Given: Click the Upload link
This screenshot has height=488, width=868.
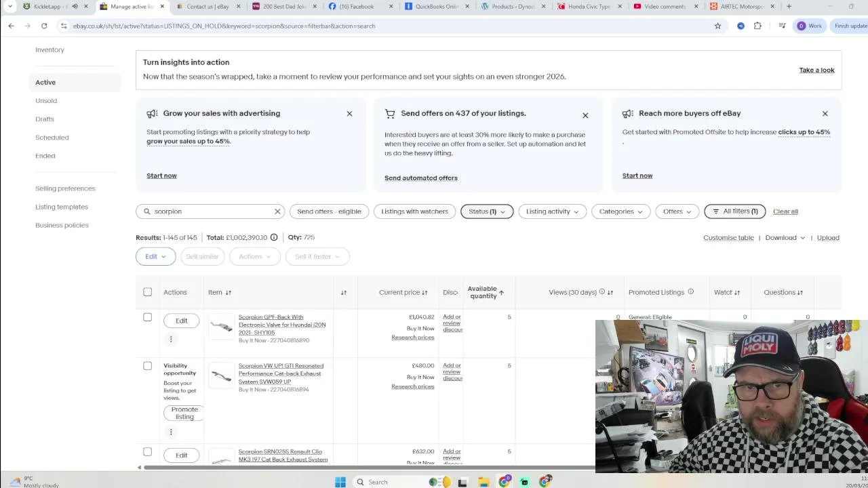Looking at the screenshot, I should pyautogui.click(x=828, y=238).
